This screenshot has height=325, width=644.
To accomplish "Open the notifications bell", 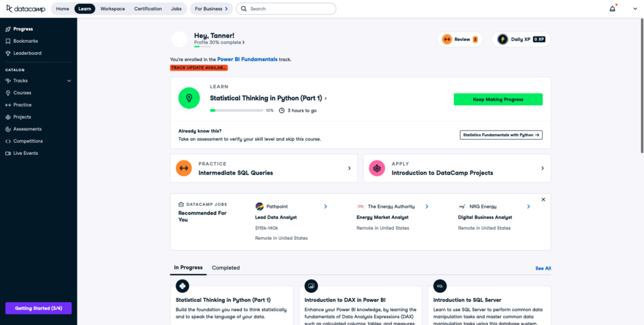I will tap(613, 9).
